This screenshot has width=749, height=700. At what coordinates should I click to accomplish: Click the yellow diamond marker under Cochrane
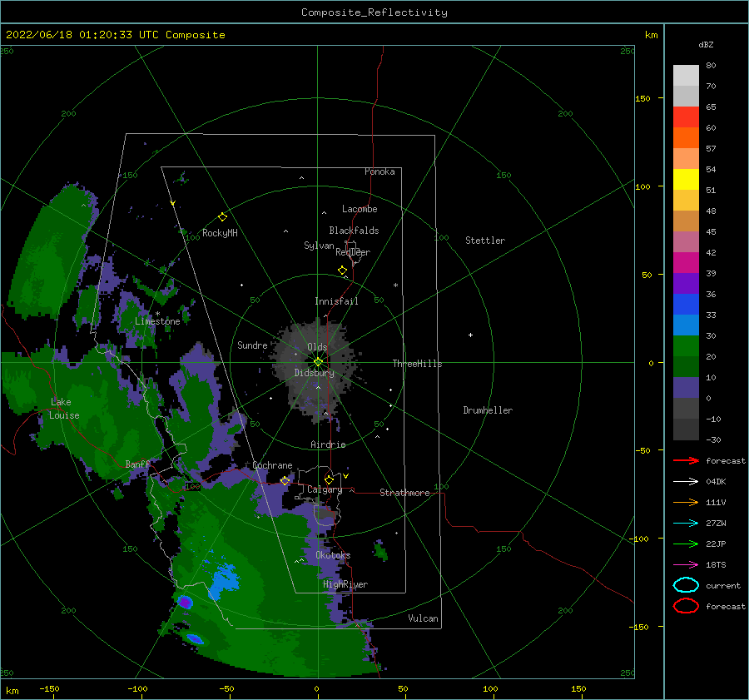pyautogui.click(x=285, y=481)
